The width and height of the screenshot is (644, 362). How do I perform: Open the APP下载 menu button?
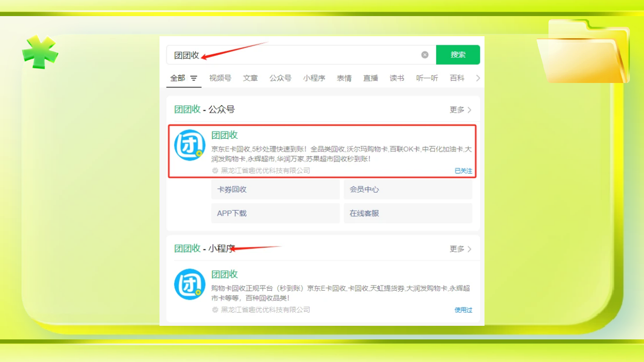[x=276, y=213]
